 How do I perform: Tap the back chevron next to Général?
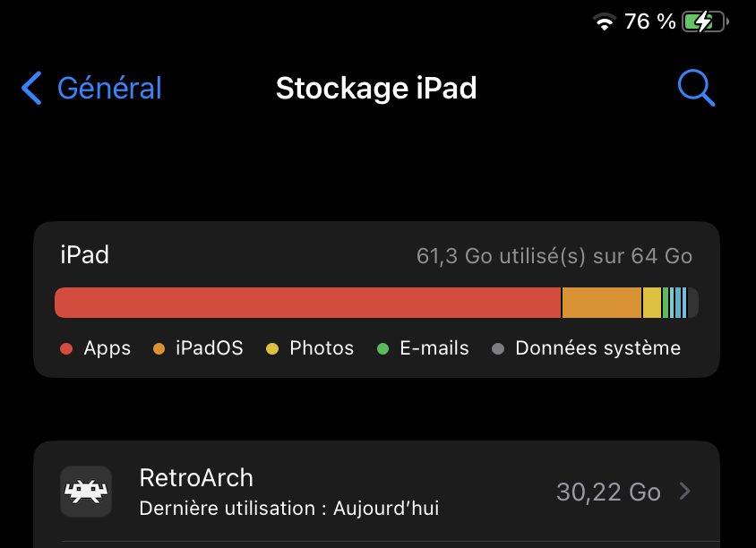point(30,88)
